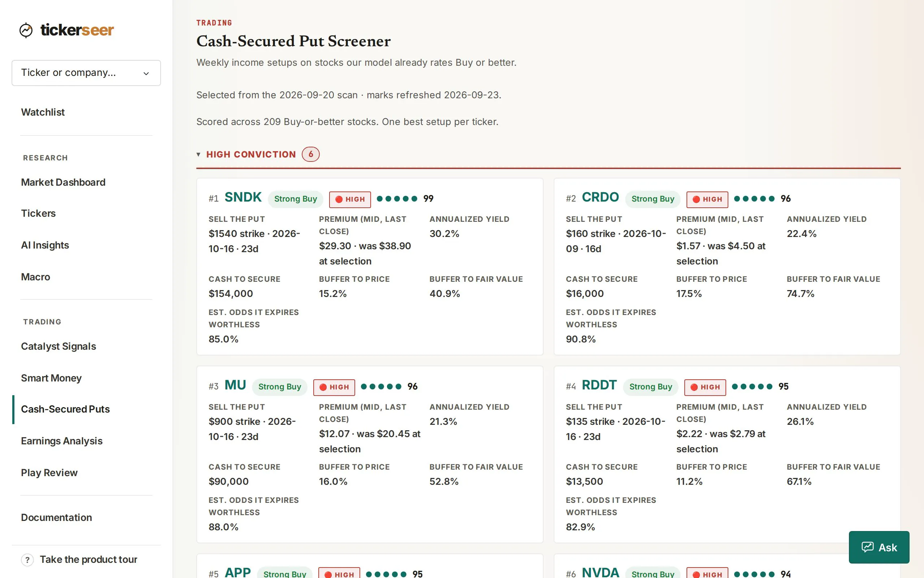
Task: Open the RDDT ticker link
Action: point(599,385)
